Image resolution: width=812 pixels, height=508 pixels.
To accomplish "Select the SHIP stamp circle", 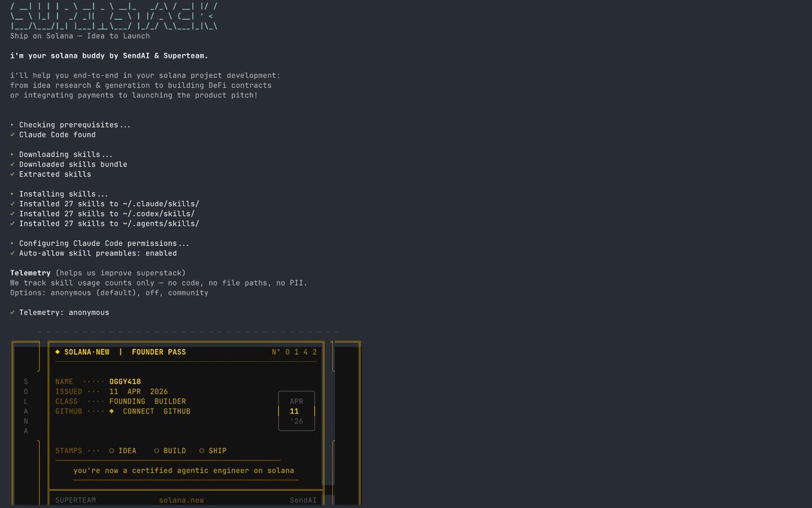I will click(x=202, y=450).
